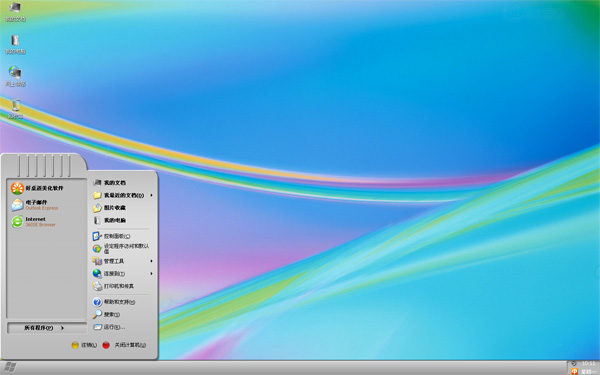
Task: Open 帮助和支持 help entry
Action: (x=114, y=302)
